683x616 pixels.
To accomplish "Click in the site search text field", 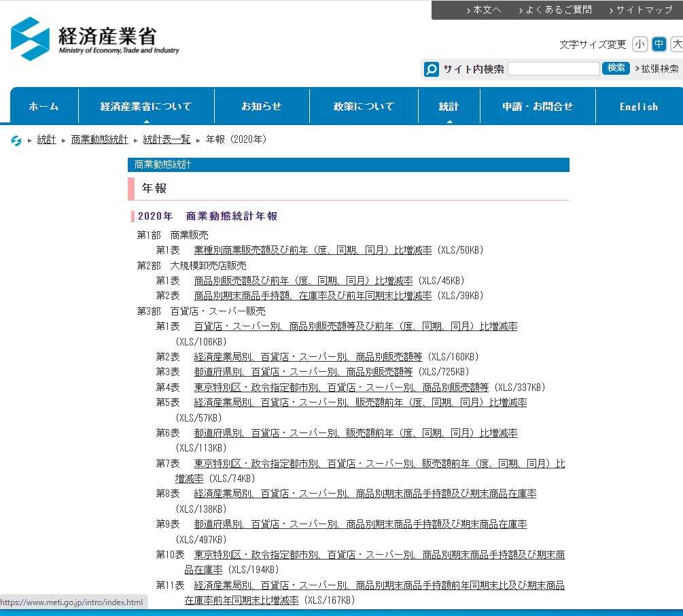I will click(x=553, y=69).
